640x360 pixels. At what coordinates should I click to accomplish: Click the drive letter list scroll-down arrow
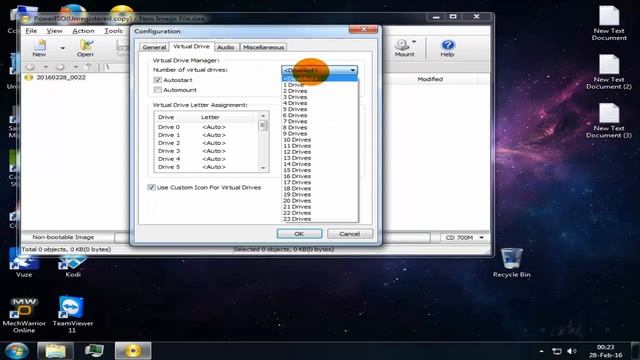(263, 168)
